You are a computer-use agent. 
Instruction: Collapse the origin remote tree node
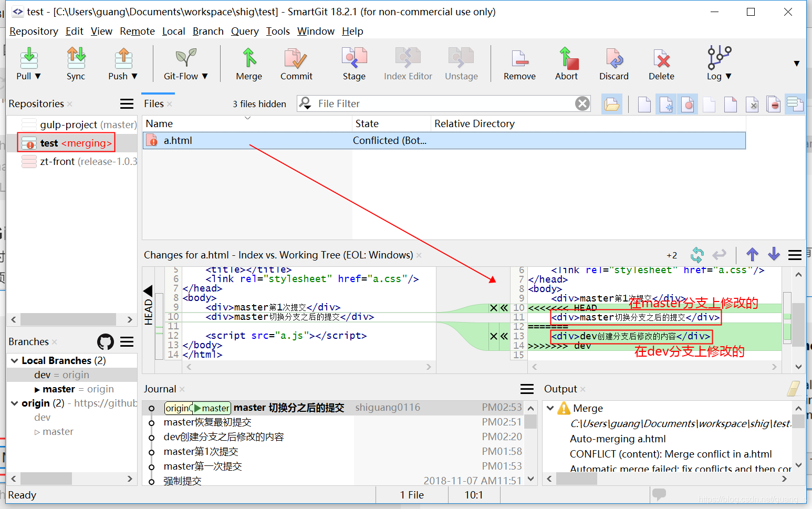14,403
